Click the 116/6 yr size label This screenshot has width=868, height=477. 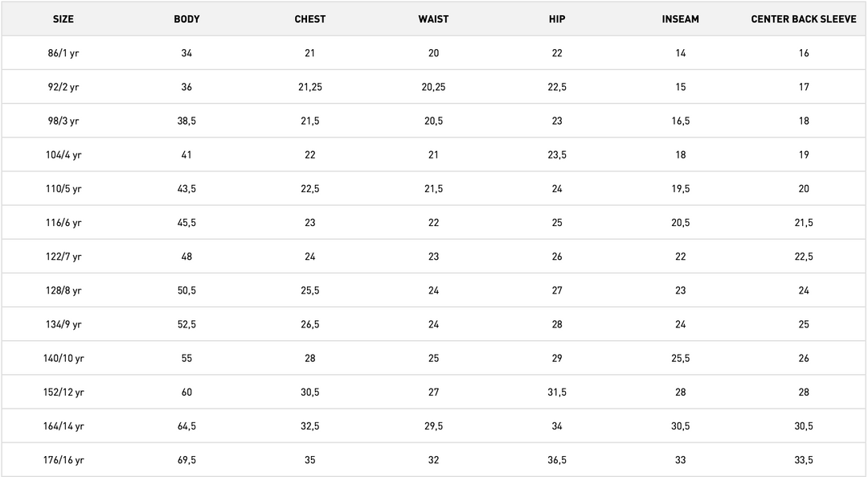[x=63, y=223]
